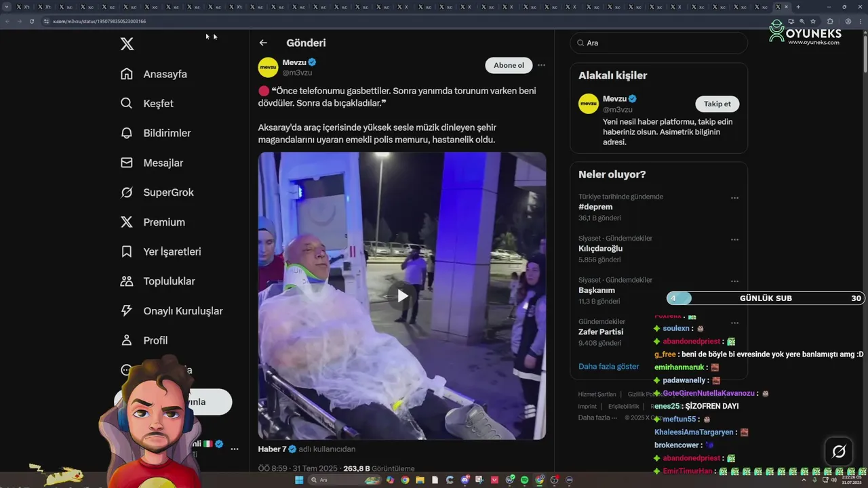Go back with browser back arrow
Image resolution: width=868 pixels, height=488 pixels.
coord(7,21)
